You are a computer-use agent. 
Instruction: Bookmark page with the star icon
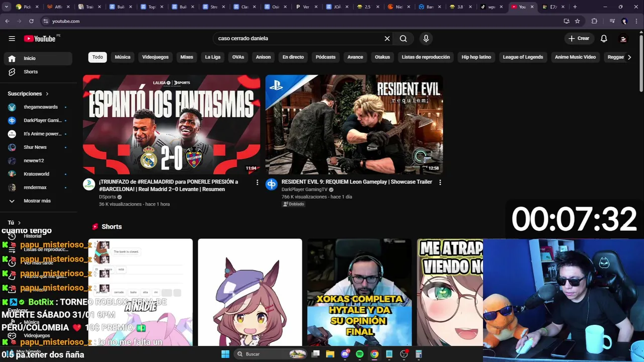tap(577, 21)
